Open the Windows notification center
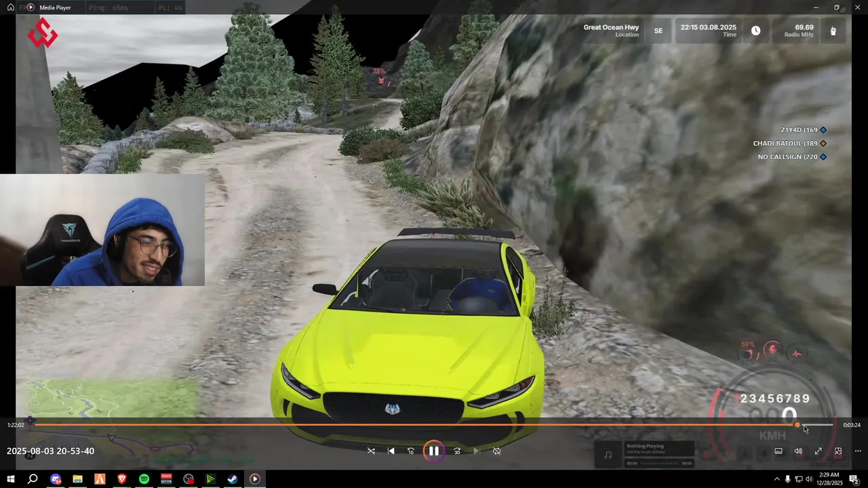 point(854,479)
